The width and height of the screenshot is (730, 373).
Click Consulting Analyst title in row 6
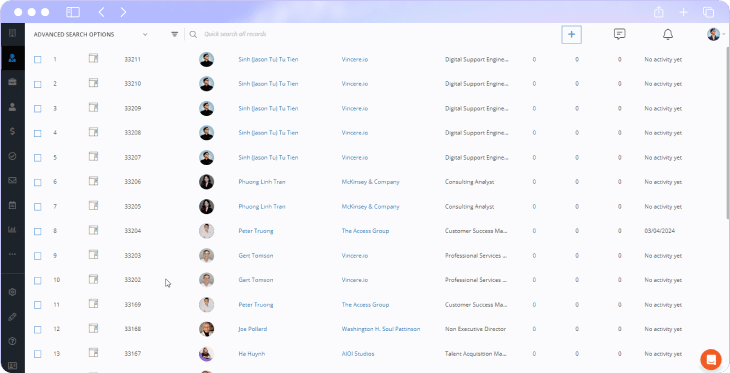coord(470,182)
